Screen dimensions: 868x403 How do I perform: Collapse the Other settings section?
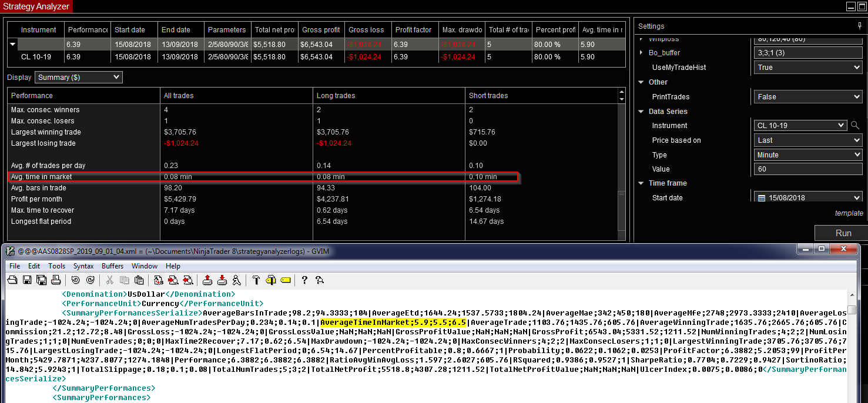point(641,82)
